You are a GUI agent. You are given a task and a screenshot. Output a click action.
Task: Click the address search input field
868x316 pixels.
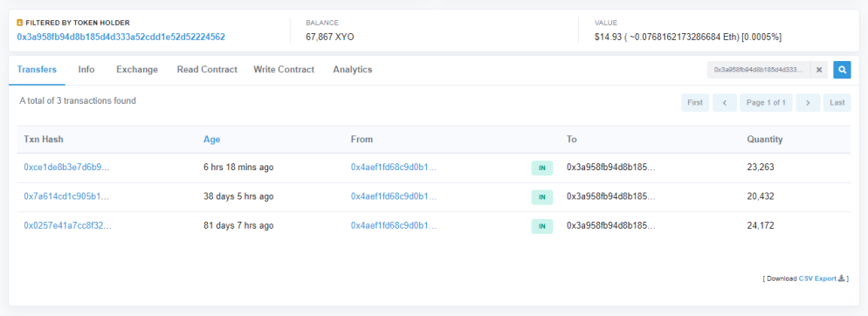[x=759, y=70]
